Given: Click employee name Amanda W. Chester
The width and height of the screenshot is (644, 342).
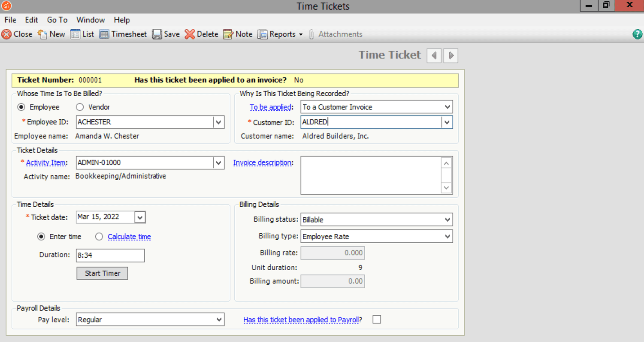Looking at the screenshot, I should (x=107, y=136).
